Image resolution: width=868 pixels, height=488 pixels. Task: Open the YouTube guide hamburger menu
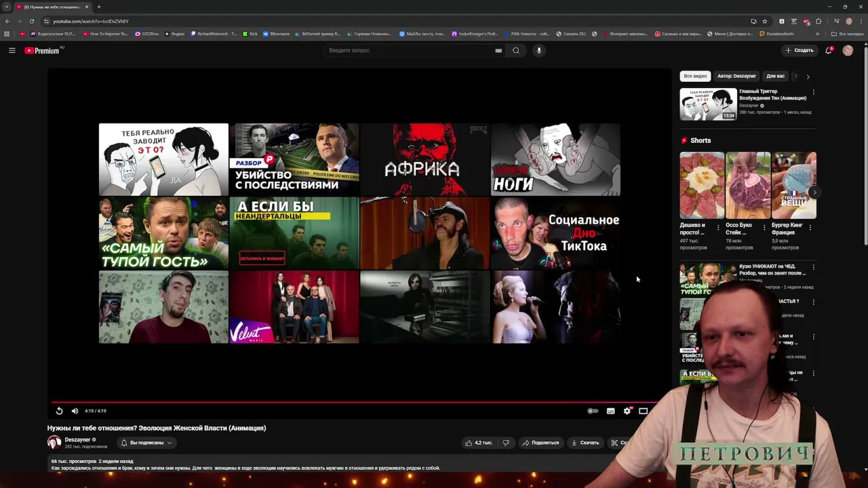click(12, 50)
